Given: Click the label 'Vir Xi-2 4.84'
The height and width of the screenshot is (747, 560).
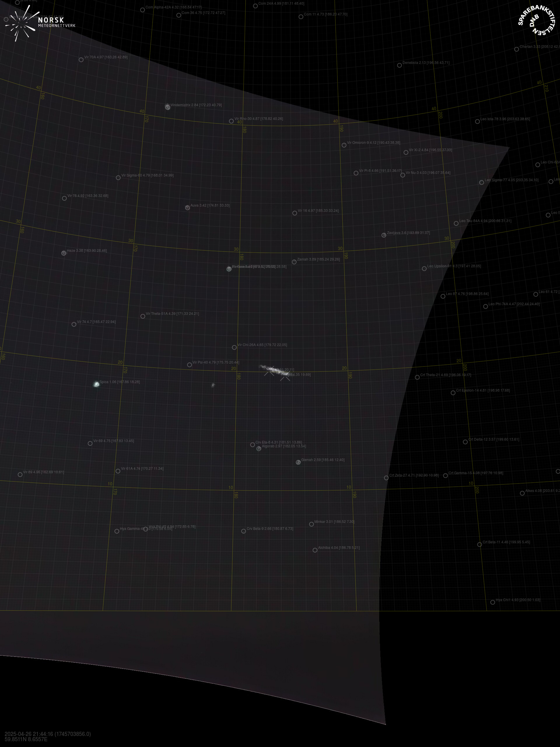Looking at the screenshot, I should [x=419, y=150].
